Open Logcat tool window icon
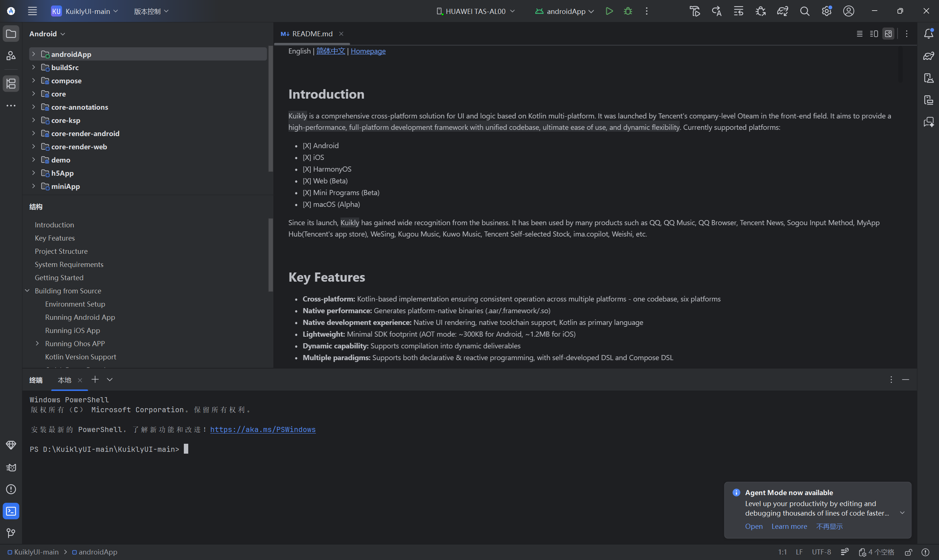This screenshot has width=939, height=560. 11,467
